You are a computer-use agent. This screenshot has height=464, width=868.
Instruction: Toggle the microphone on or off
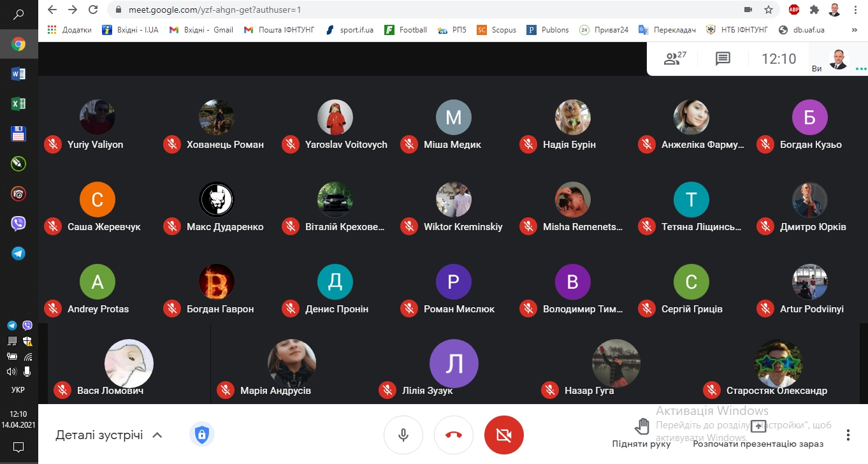(403, 435)
